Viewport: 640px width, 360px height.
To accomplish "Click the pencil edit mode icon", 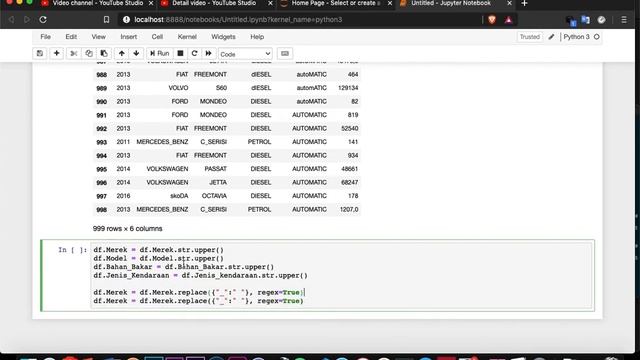I will [551, 37].
